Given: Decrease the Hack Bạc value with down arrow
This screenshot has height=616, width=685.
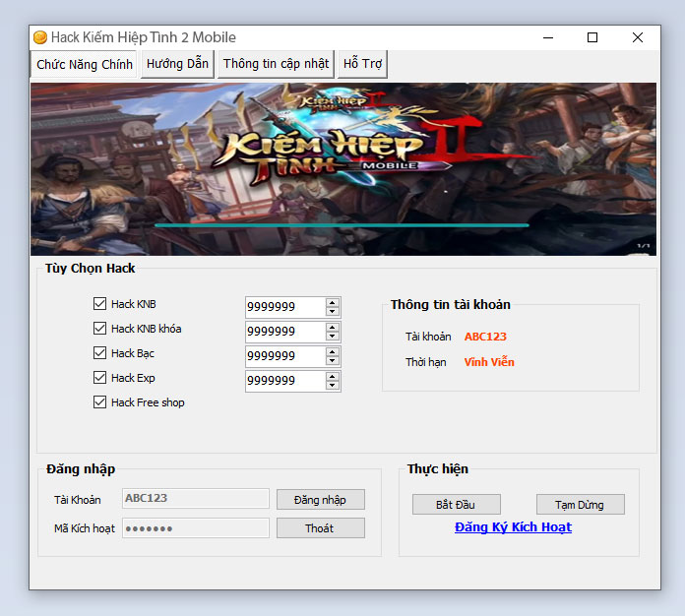Looking at the screenshot, I should (333, 360).
